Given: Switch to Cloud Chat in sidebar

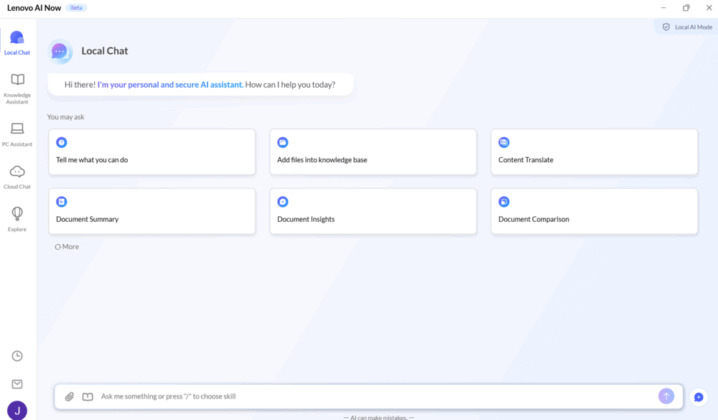Looking at the screenshot, I should click(x=17, y=177).
